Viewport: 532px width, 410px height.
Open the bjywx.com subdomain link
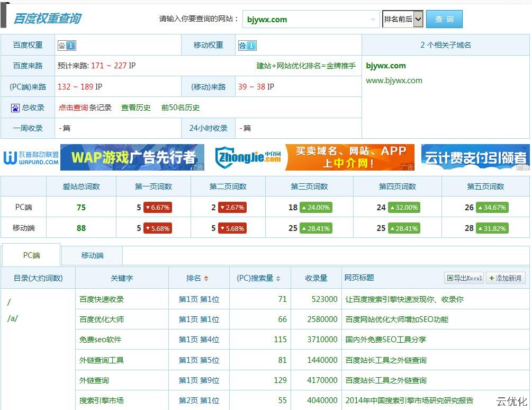coord(386,66)
